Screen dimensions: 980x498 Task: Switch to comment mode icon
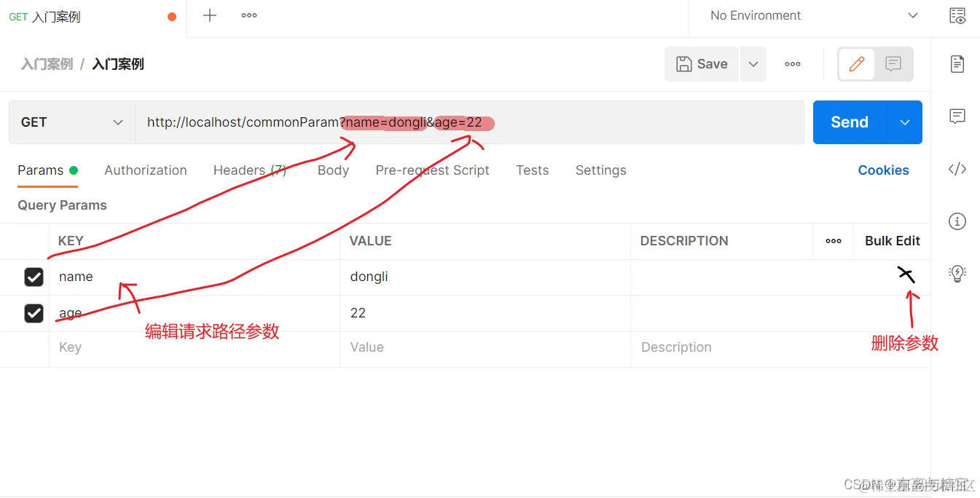point(893,64)
